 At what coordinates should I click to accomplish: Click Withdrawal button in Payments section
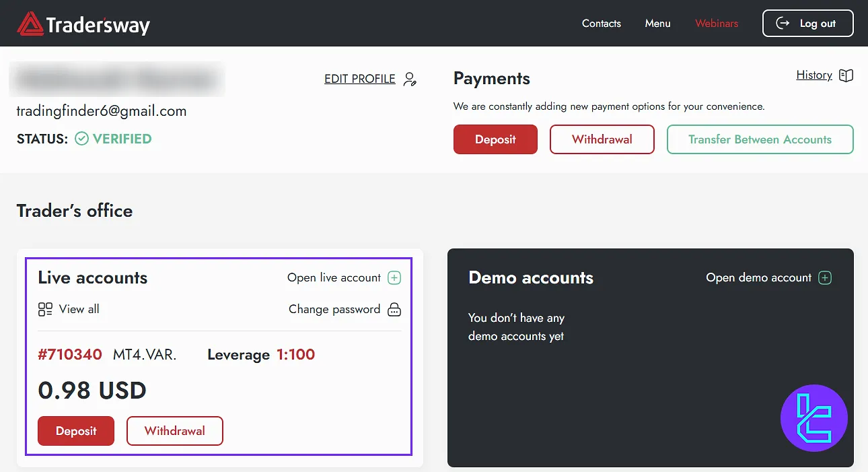coord(602,139)
